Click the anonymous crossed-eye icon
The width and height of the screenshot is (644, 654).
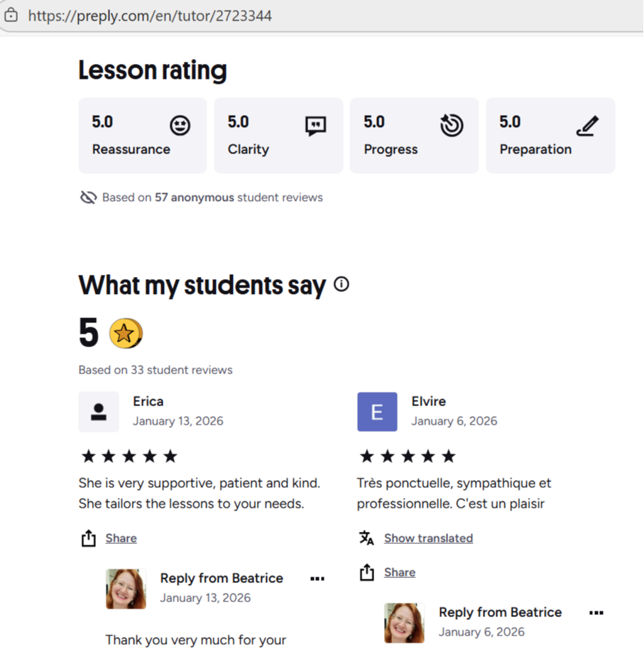tap(88, 197)
